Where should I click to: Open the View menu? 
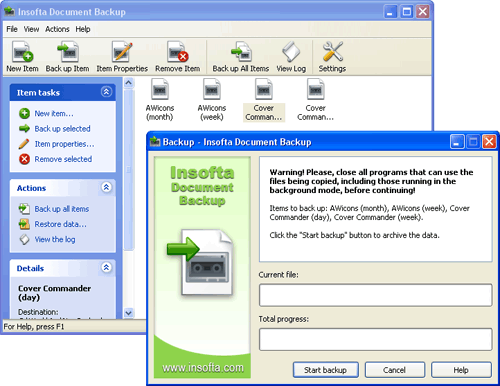(31, 29)
